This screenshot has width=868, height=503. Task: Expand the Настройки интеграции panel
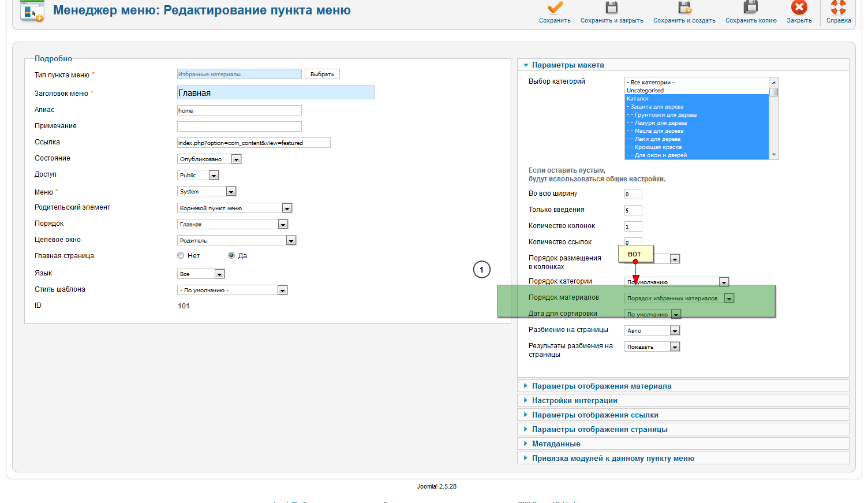[x=683, y=400]
